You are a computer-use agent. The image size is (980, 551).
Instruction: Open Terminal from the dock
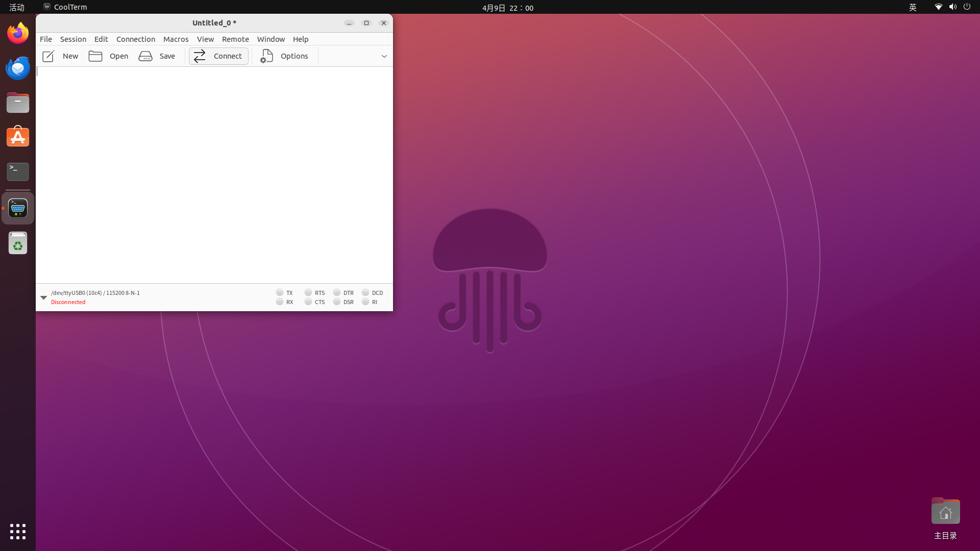[18, 172]
